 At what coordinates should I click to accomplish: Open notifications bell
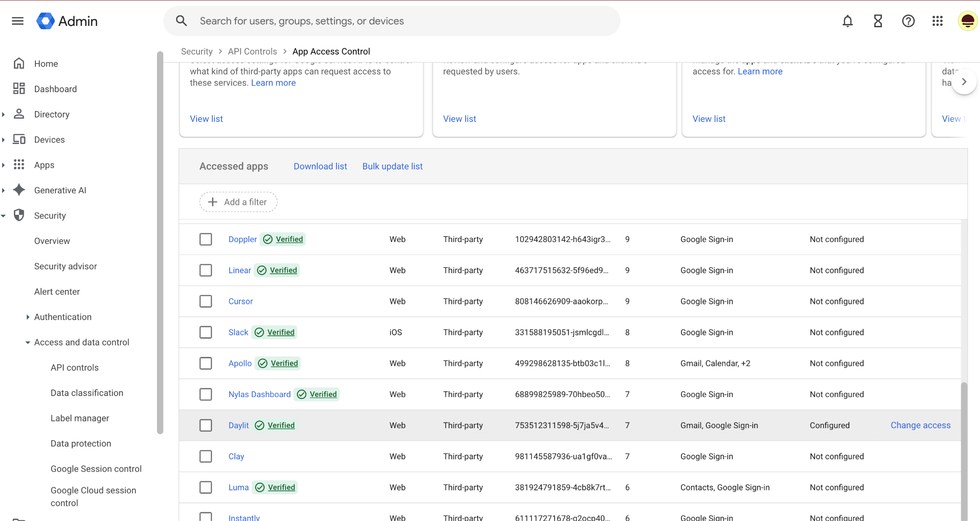point(847,21)
